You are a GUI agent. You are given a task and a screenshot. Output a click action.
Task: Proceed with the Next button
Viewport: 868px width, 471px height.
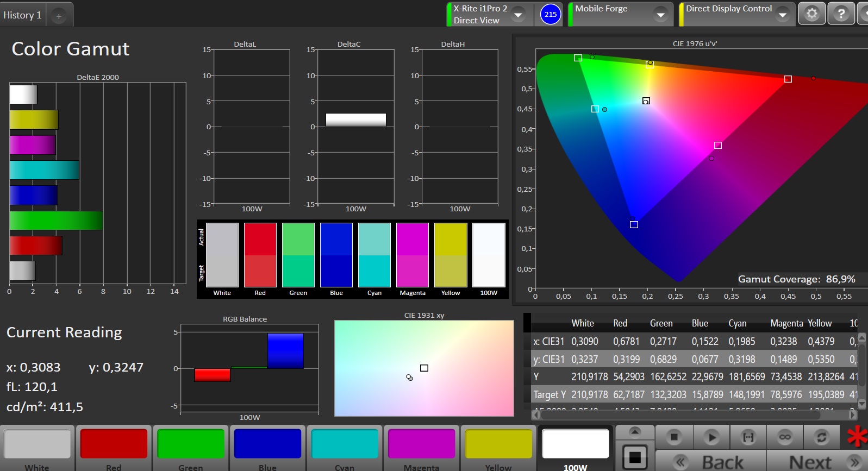[x=817, y=462]
